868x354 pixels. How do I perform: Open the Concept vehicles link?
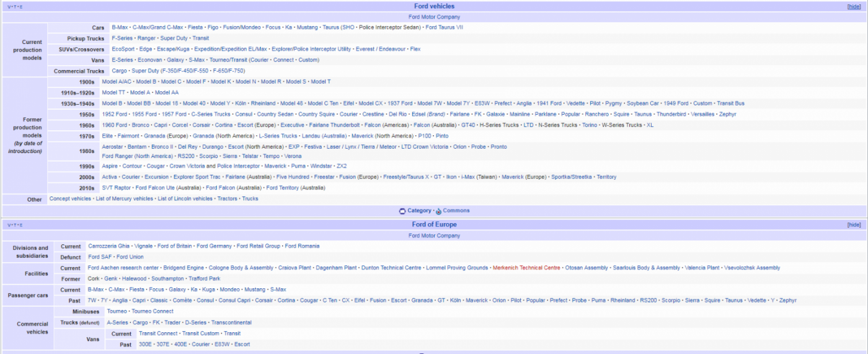point(70,199)
